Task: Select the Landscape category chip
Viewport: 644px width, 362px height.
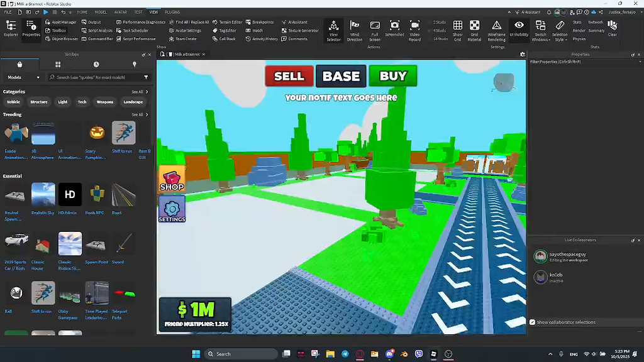Action: [133, 102]
